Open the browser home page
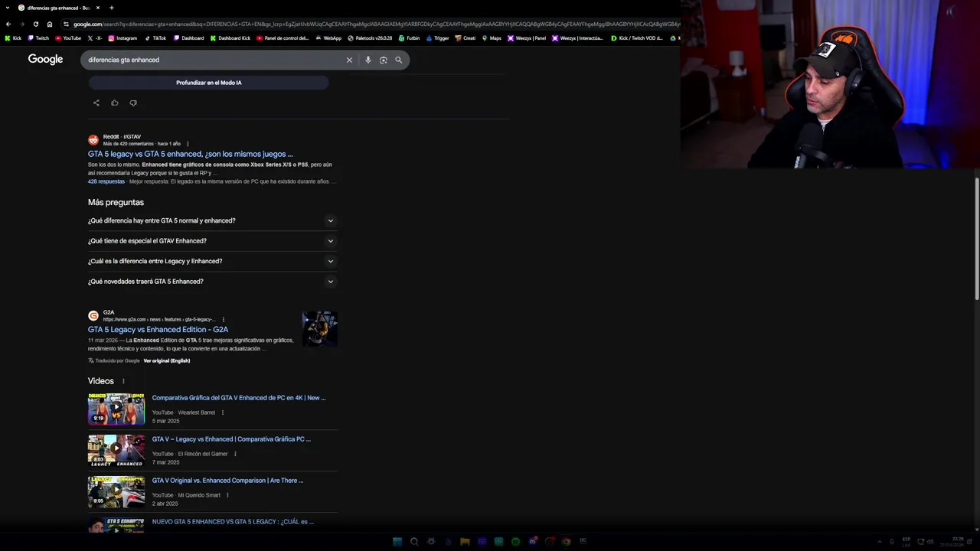 point(50,24)
